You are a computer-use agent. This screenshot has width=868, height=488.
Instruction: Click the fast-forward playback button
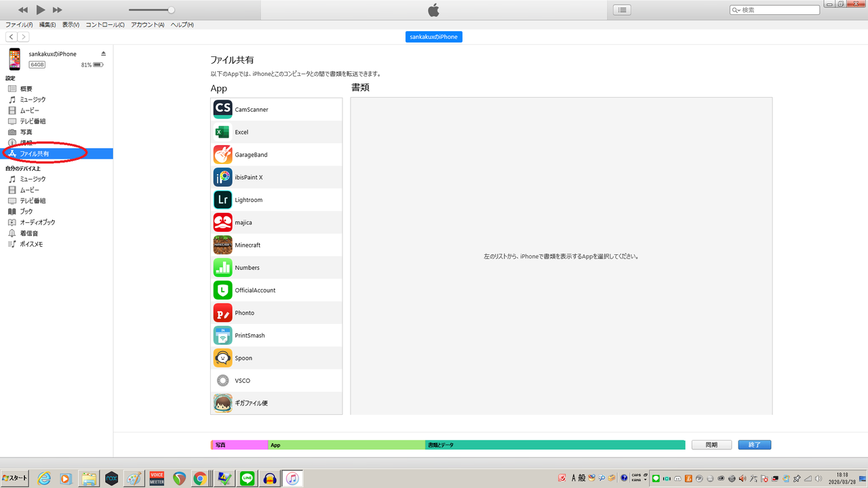tap(58, 9)
